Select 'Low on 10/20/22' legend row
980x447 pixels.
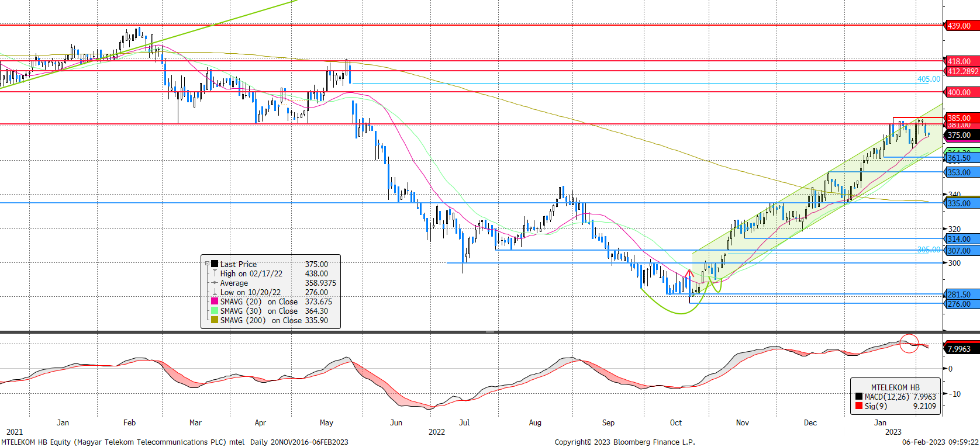pos(250,292)
